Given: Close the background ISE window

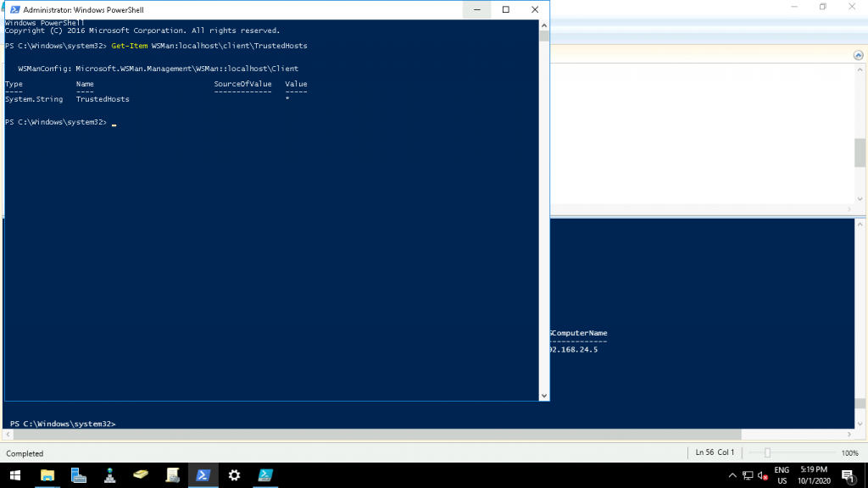Looking at the screenshot, I should [x=852, y=7].
